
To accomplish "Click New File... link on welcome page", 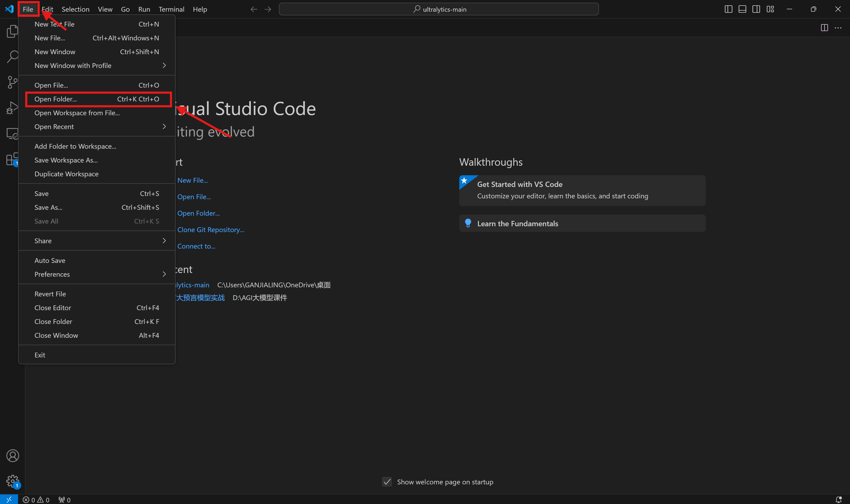I will [192, 180].
